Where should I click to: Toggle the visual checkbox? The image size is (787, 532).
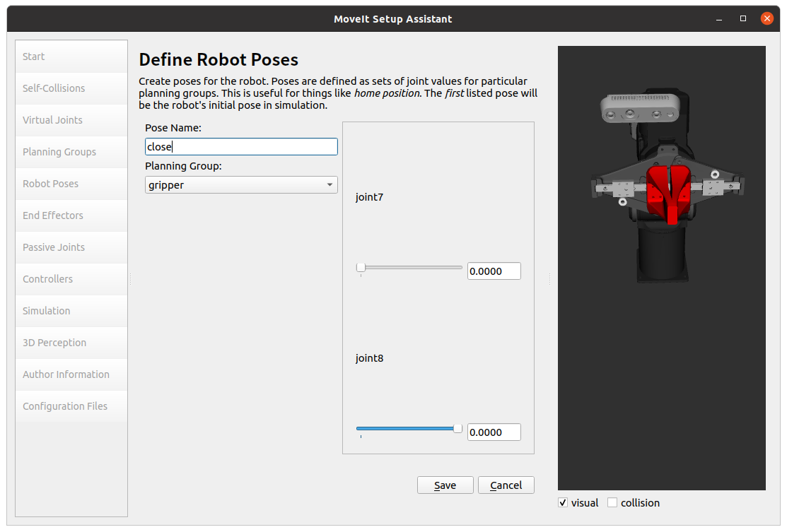563,503
